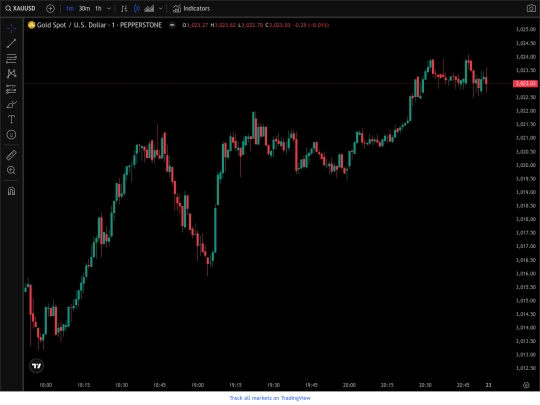Open the Indicators dialog
The image size is (540, 405).
[191, 8]
